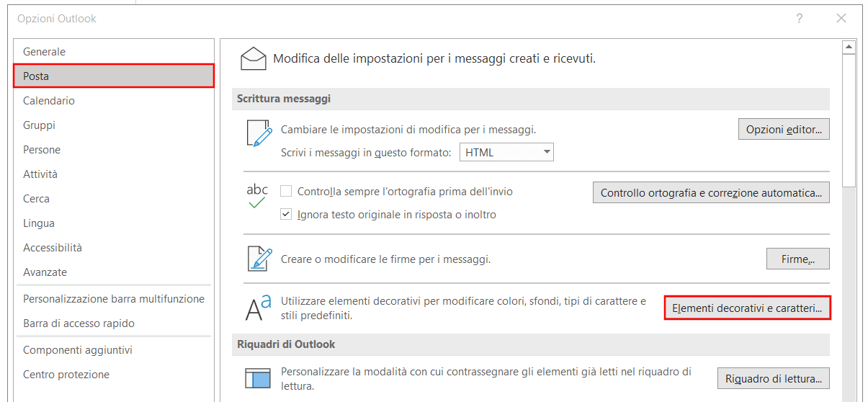Screen dimensions: 868x402
Task: Open Controllo ortografia e correzione automatica
Action: coord(711,193)
